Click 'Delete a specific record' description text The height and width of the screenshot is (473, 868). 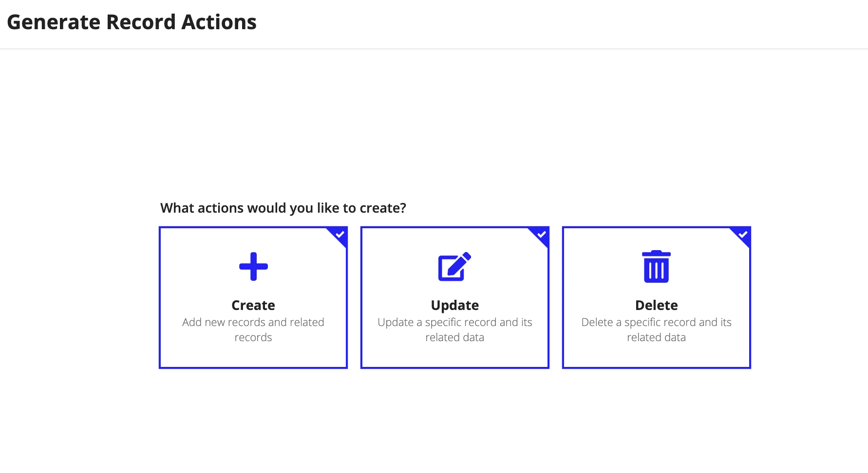(x=657, y=329)
